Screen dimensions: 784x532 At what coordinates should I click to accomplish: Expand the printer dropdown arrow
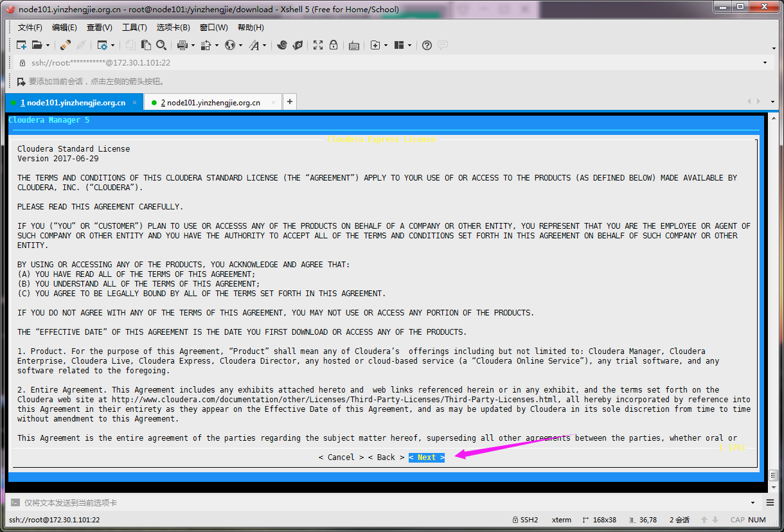pyautogui.click(x=193, y=45)
